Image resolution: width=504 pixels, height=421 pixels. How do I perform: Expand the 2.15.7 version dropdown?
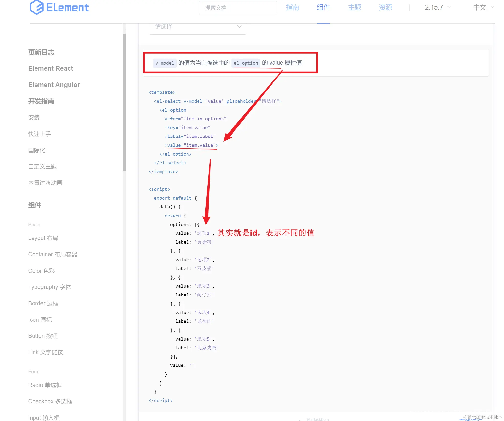tap(438, 7)
